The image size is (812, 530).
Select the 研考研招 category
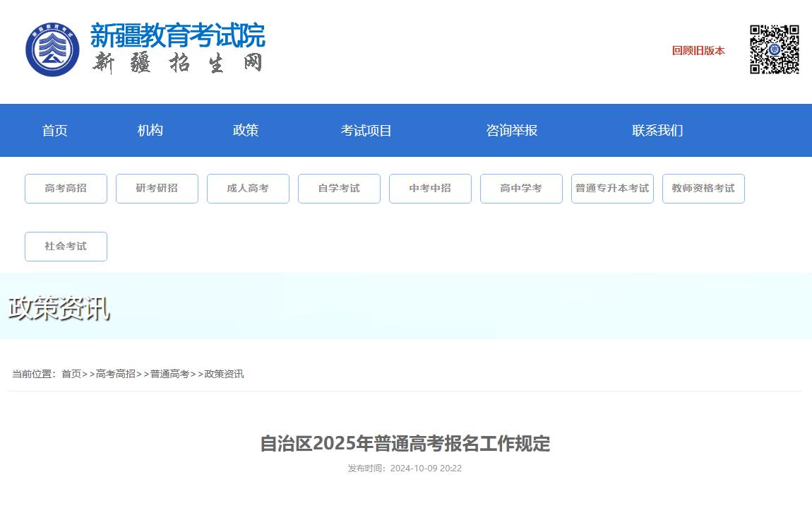click(x=157, y=188)
